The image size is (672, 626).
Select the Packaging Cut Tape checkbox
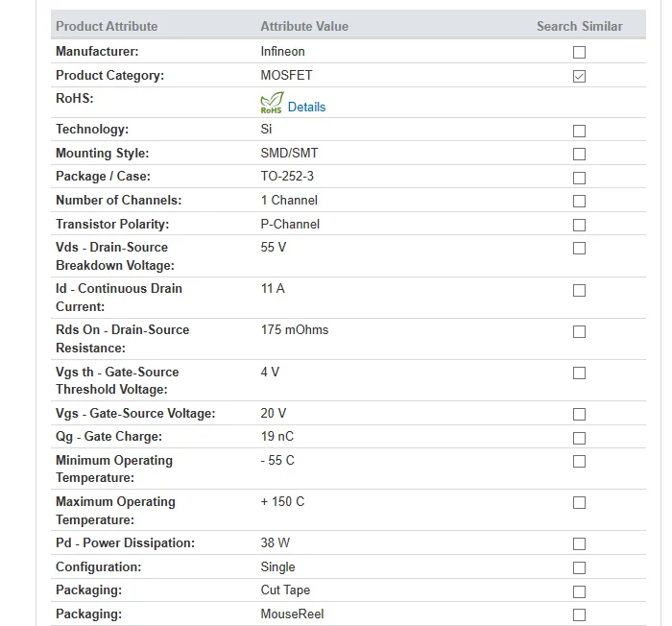point(579,591)
